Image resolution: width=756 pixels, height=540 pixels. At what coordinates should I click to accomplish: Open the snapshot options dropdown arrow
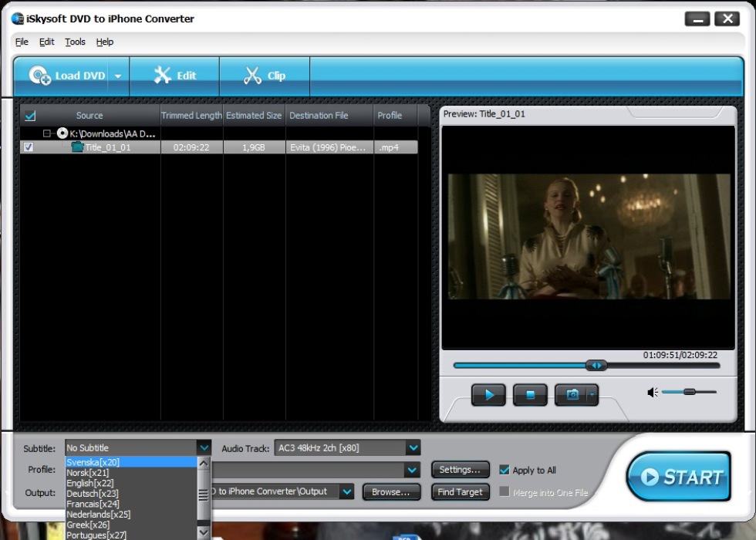tap(592, 395)
